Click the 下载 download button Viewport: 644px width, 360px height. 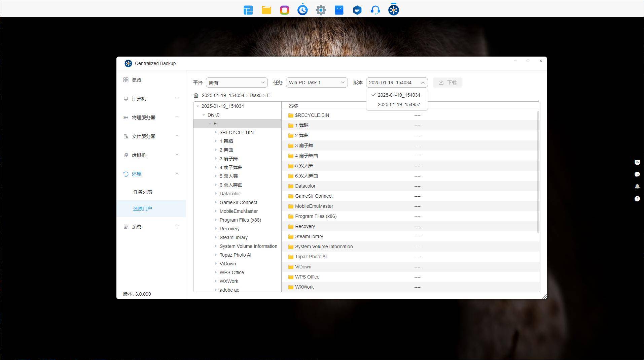click(x=447, y=83)
